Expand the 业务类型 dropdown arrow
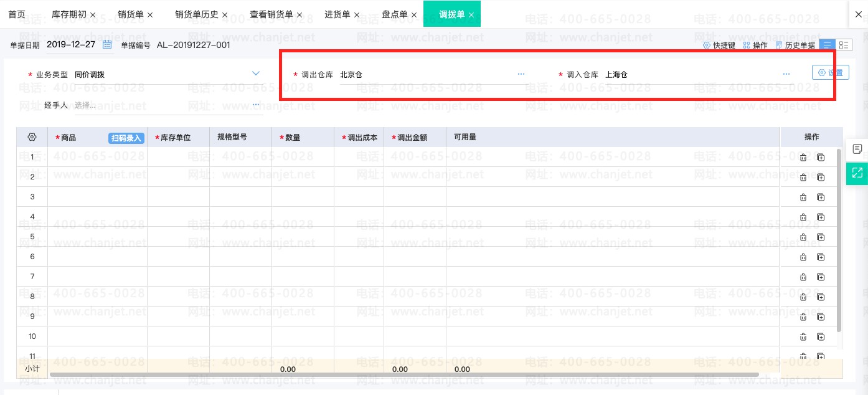Image resolution: width=868 pixels, height=395 pixels. click(255, 74)
